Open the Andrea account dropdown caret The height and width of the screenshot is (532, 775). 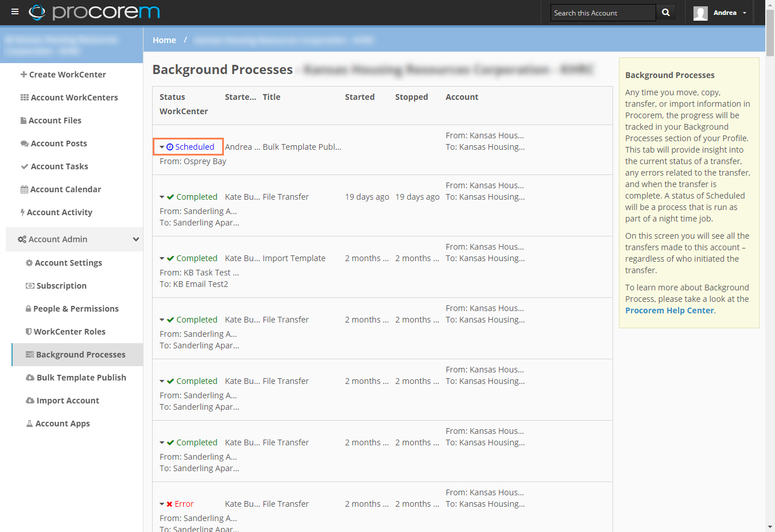click(745, 13)
